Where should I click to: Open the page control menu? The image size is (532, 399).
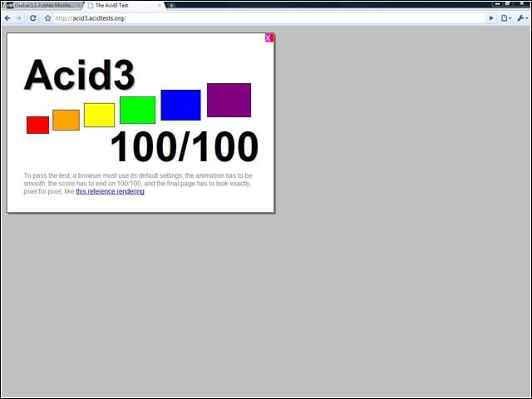(x=506, y=18)
